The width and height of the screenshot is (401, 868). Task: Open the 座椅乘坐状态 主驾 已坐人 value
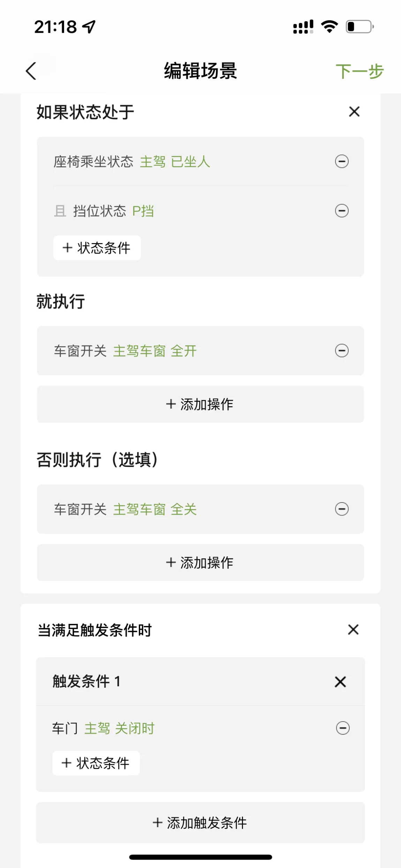175,162
